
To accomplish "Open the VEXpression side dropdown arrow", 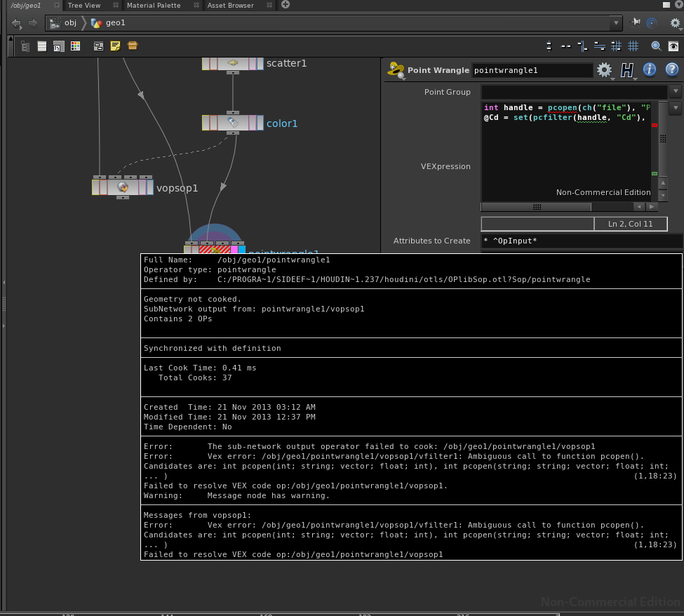I will tap(676, 108).
